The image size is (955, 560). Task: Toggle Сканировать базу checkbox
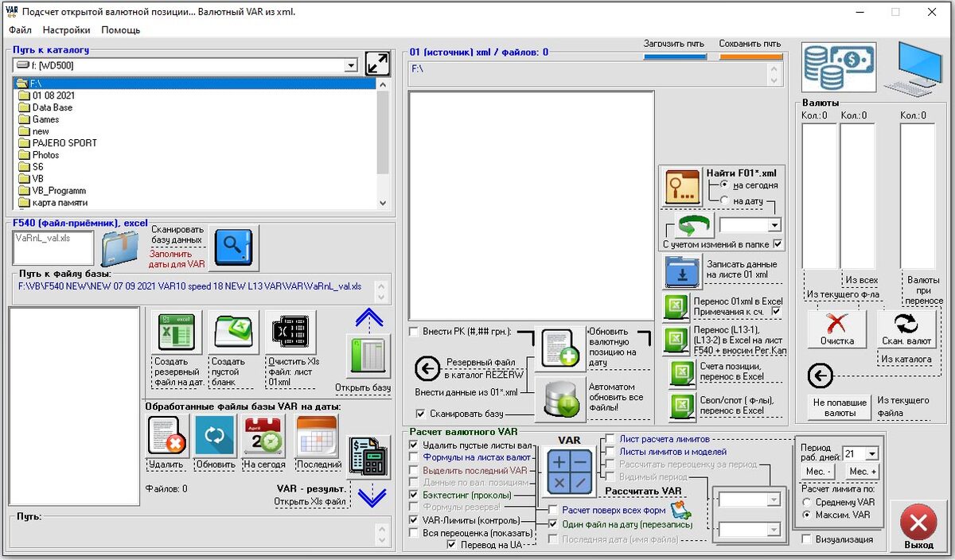(421, 414)
